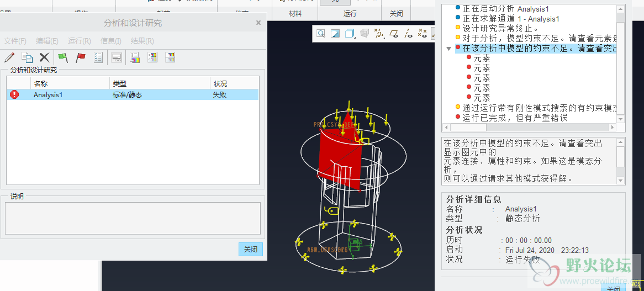Click the 失败 status cell

point(220,95)
